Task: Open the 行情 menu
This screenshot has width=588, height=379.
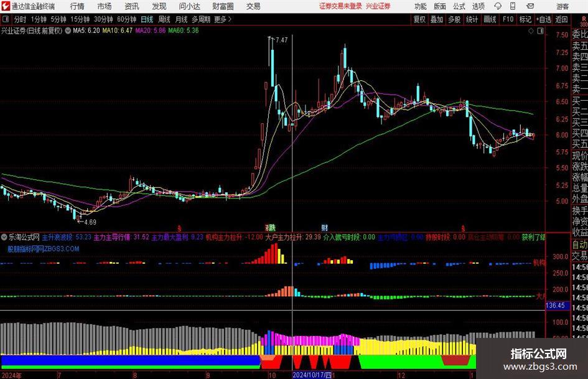Action: coord(77,6)
